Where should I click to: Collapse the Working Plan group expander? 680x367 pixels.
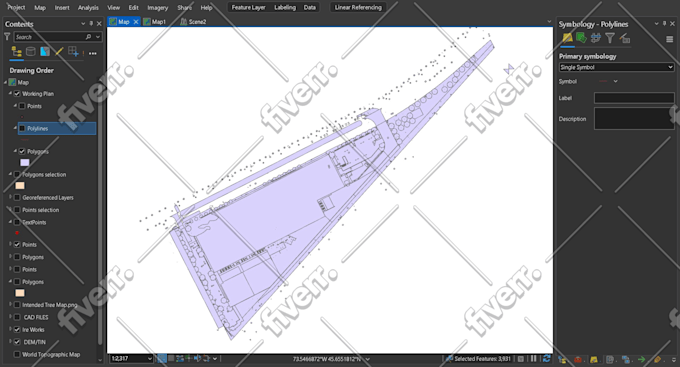10,93
